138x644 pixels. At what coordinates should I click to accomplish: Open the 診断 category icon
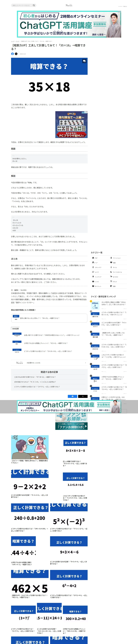(111, 286)
